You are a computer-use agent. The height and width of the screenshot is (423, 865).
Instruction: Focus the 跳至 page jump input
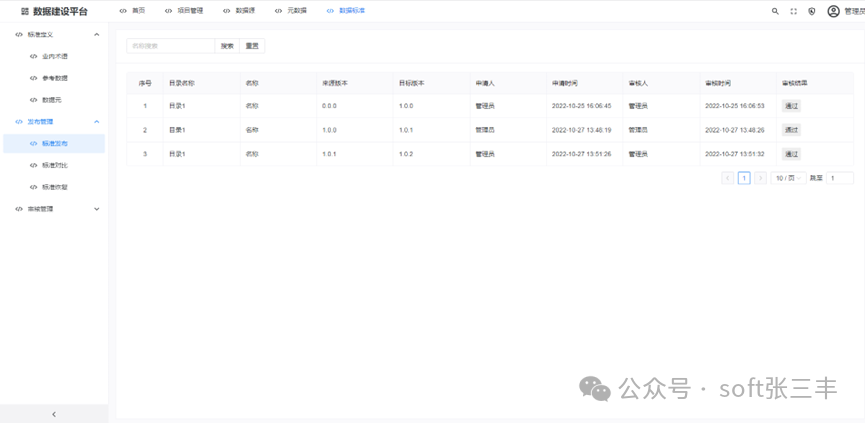(840, 178)
